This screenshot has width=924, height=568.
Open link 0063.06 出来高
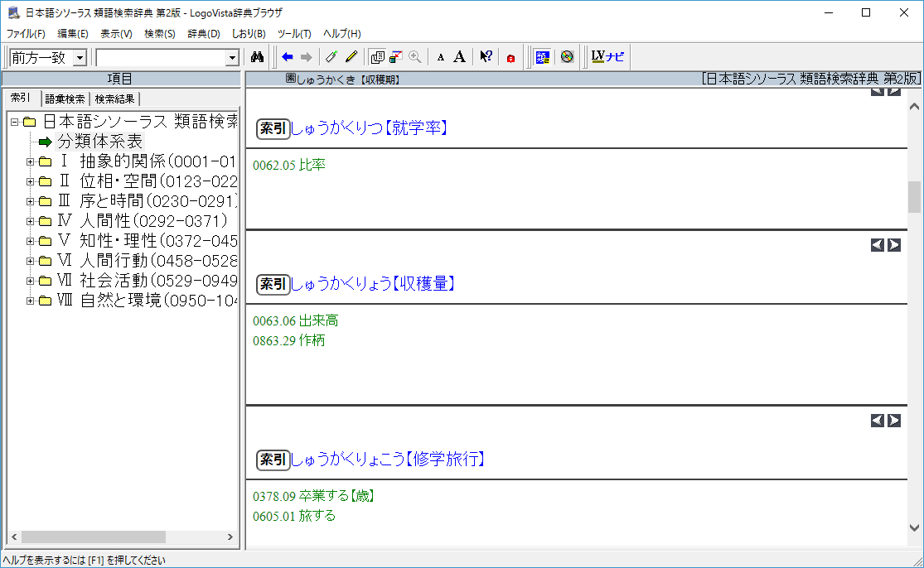tap(296, 320)
